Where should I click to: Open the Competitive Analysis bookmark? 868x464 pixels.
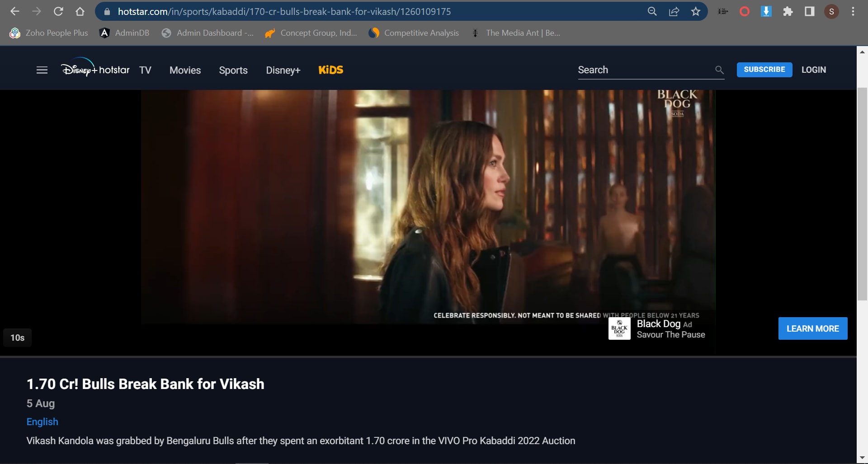414,33
